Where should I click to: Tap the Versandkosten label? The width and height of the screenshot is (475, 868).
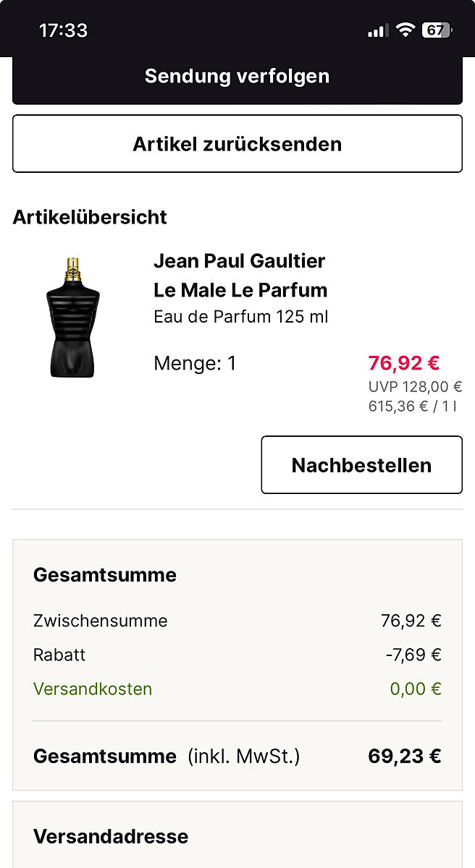(93, 689)
